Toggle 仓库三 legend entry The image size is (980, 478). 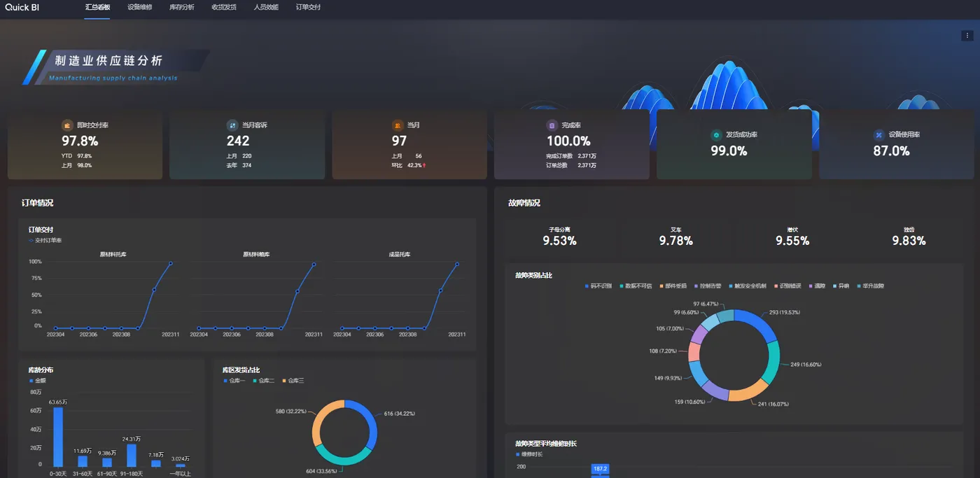click(x=295, y=381)
